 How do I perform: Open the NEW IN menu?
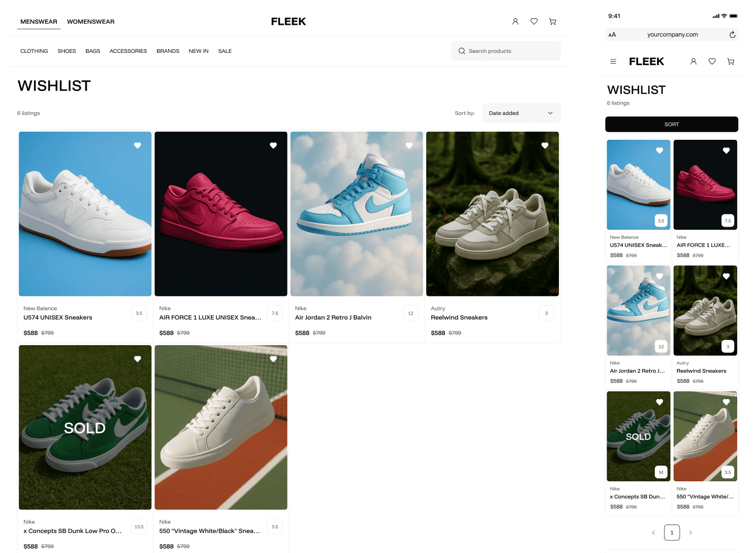(199, 51)
